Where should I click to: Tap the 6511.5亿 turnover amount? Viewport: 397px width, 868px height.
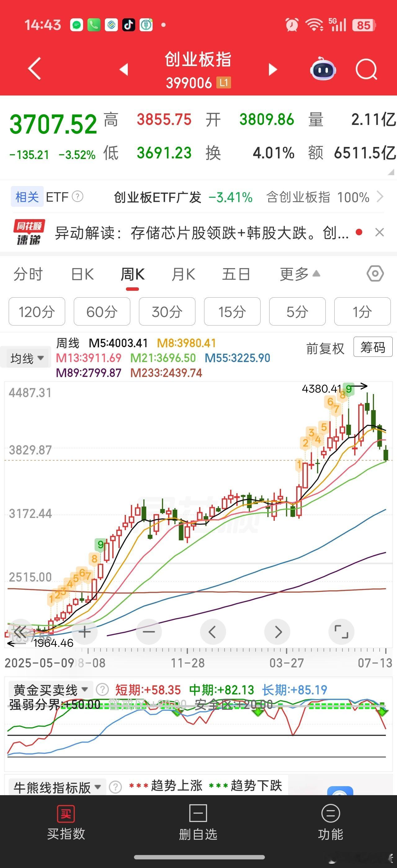[x=365, y=153]
